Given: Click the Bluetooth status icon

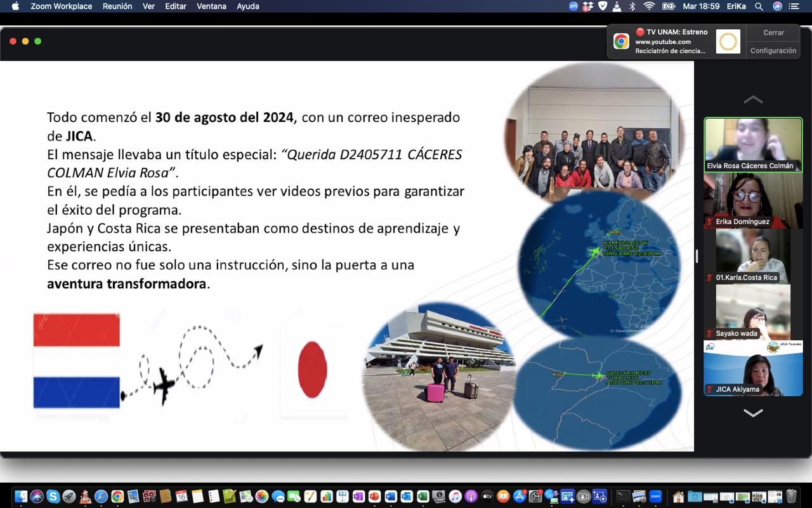Looking at the screenshot, I should tap(632, 6).
